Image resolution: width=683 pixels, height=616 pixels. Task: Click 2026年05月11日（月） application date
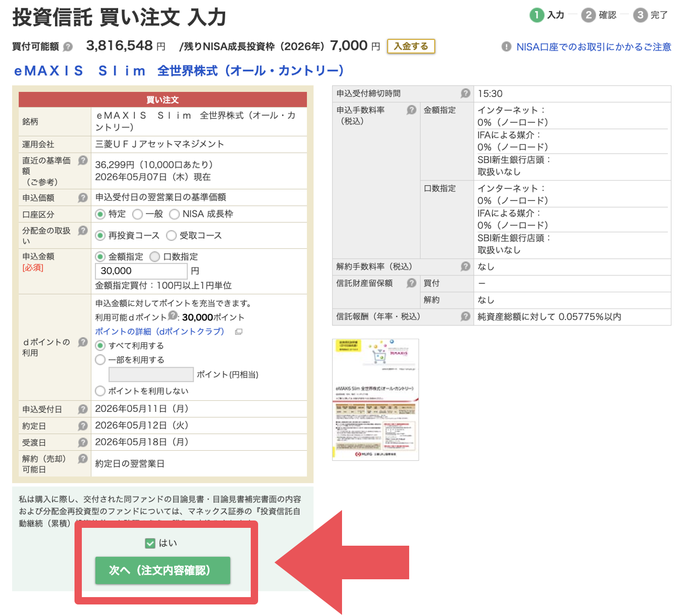tap(142, 409)
